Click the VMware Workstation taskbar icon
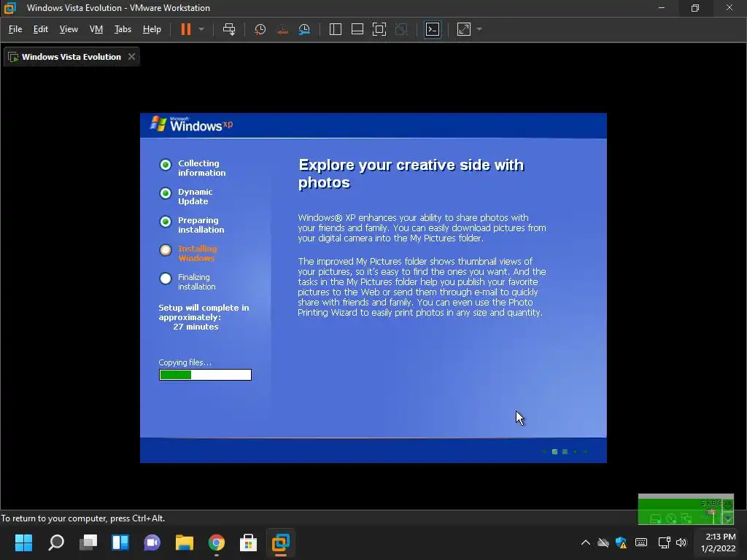Image resolution: width=747 pixels, height=560 pixels. click(x=281, y=542)
